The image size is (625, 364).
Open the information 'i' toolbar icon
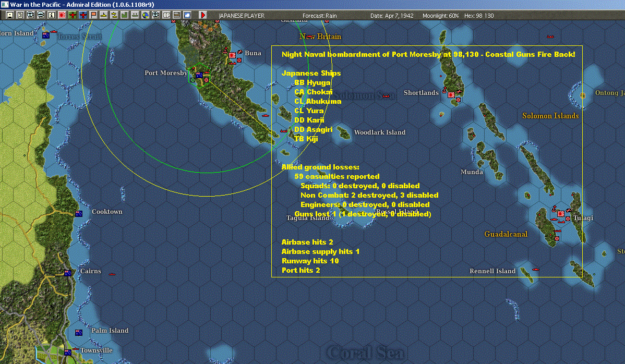pyautogui.click(x=52, y=15)
